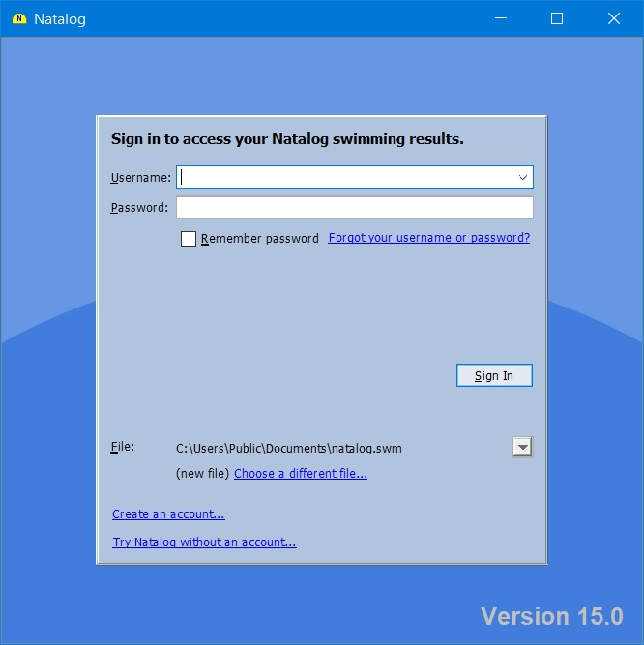Maximize the Natalog window

557,18
